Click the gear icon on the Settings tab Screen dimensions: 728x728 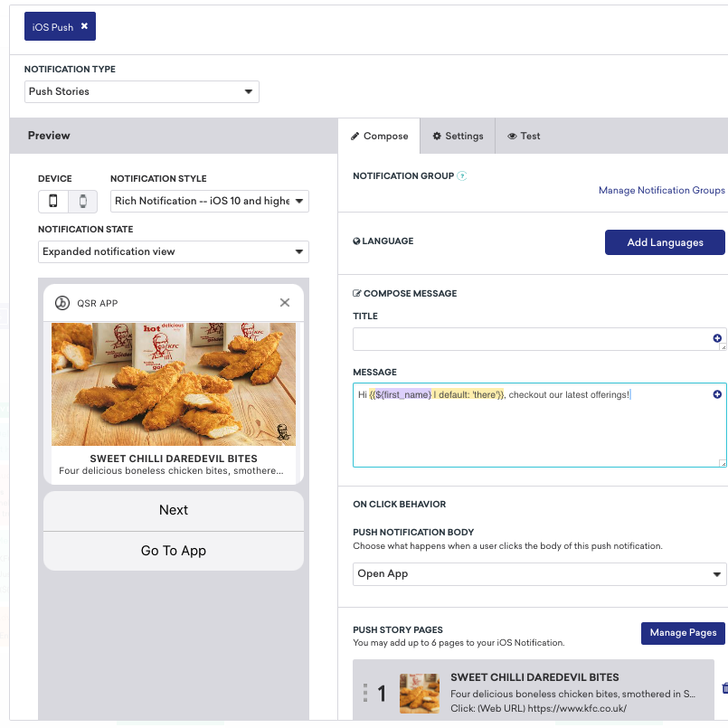(x=439, y=136)
